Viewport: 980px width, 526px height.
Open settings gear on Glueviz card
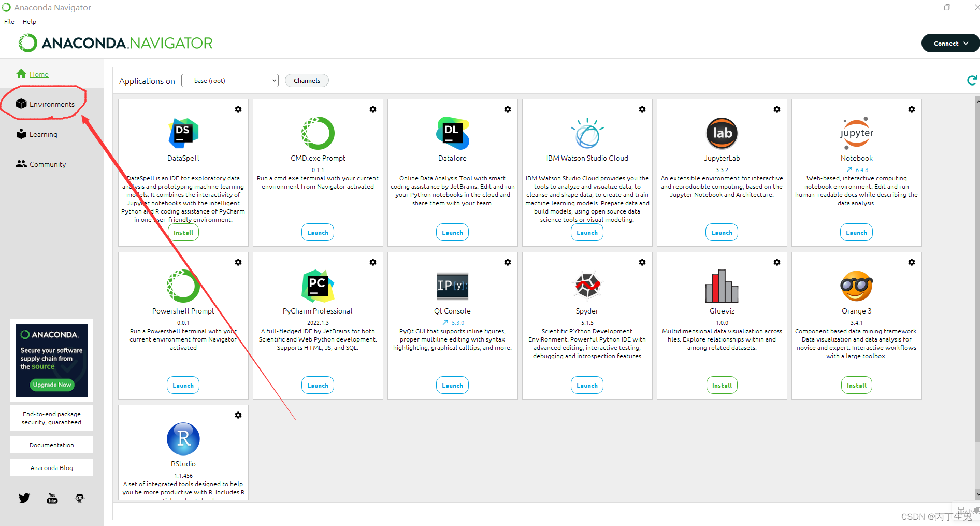tap(777, 262)
